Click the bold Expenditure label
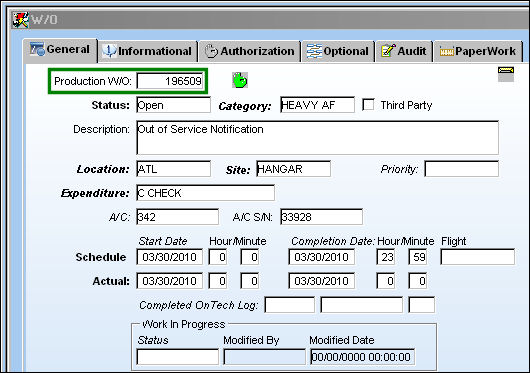530x373 pixels. pos(95,193)
